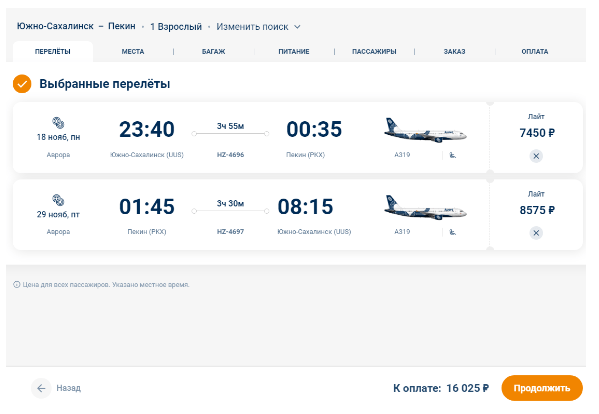The height and width of the screenshot is (414, 599).
Task: Click accessibility wheelchair icon on flight HZ-4697
Action: pos(453,232)
